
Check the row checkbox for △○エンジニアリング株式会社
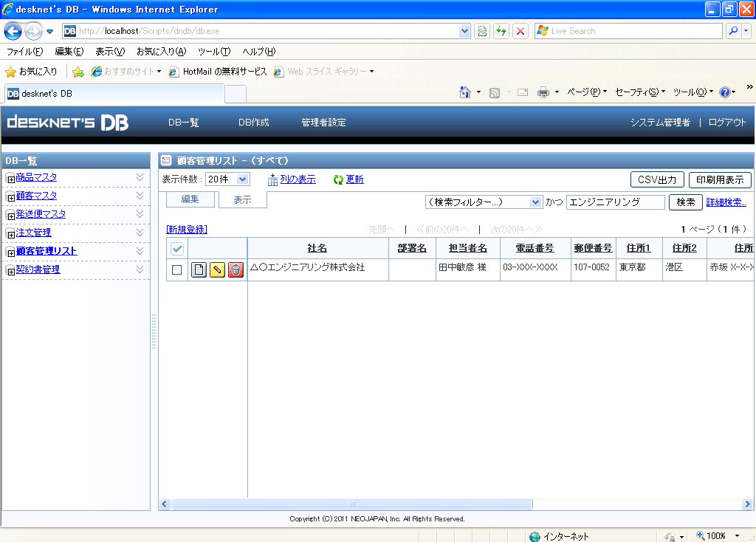(x=177, y=270)
